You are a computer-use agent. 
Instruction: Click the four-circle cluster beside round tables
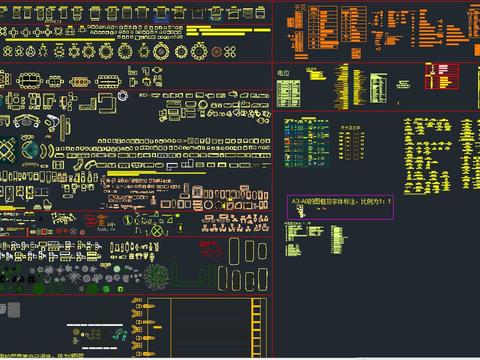point(230,52)
